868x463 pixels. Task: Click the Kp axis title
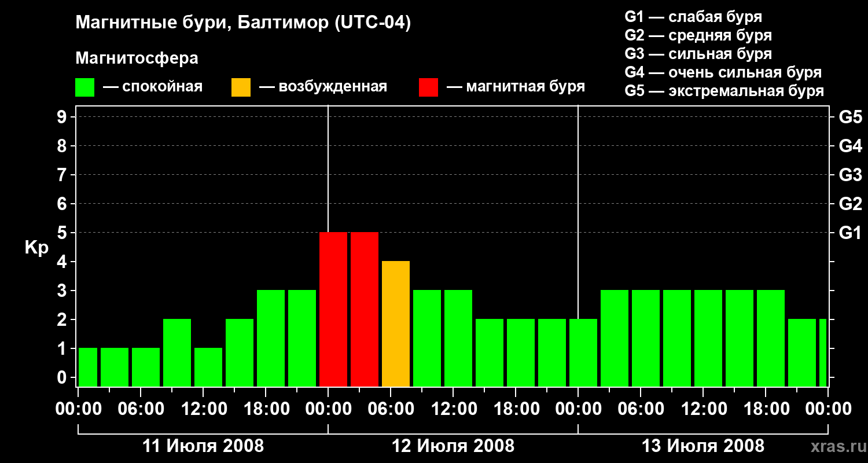coord(36,248)
